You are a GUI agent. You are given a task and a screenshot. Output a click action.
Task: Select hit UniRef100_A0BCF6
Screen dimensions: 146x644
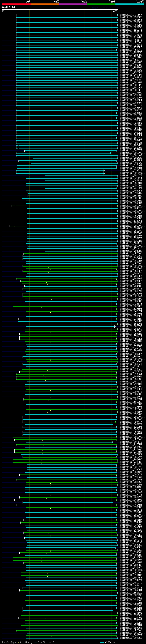131,191
